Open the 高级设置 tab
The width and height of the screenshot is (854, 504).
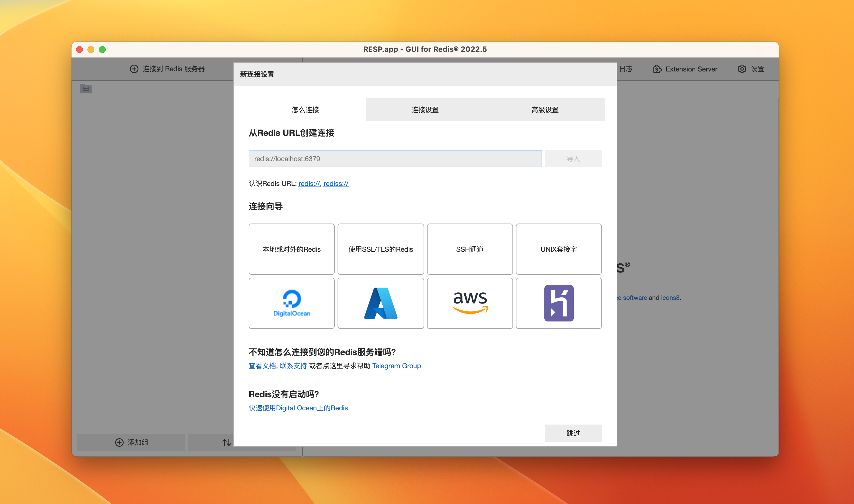pos(545,110)
